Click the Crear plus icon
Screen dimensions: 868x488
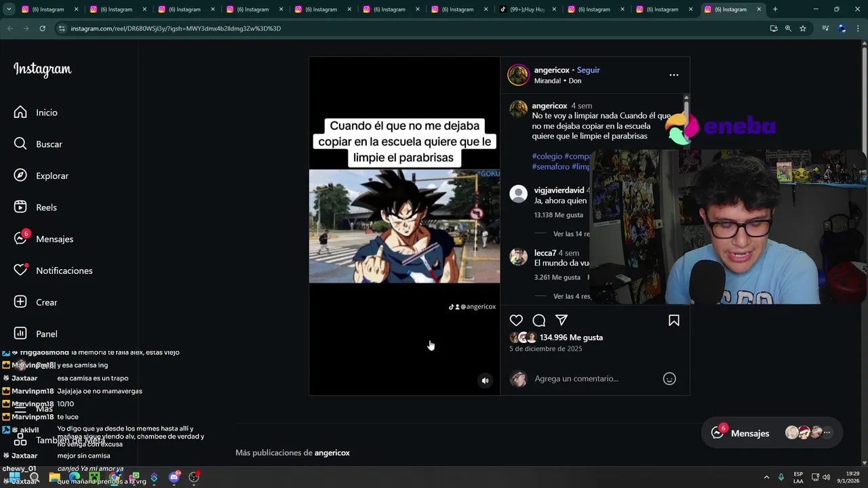pos(20,302)
